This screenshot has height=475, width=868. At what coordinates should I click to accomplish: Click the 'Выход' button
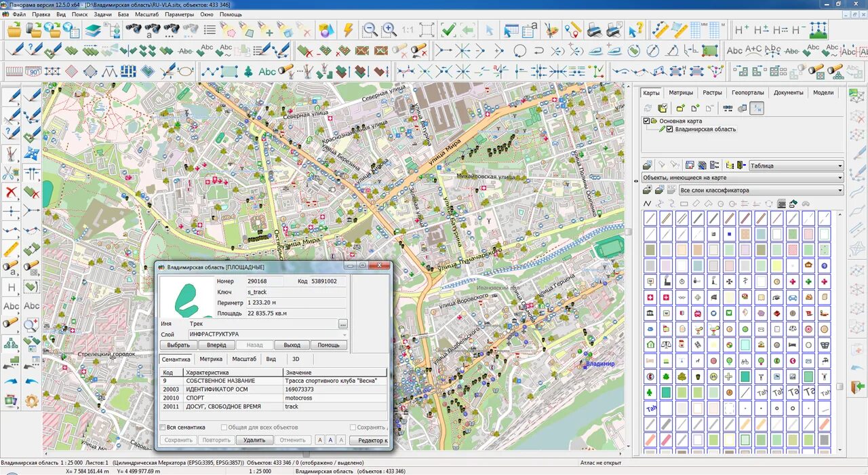[x=292, y=345]
